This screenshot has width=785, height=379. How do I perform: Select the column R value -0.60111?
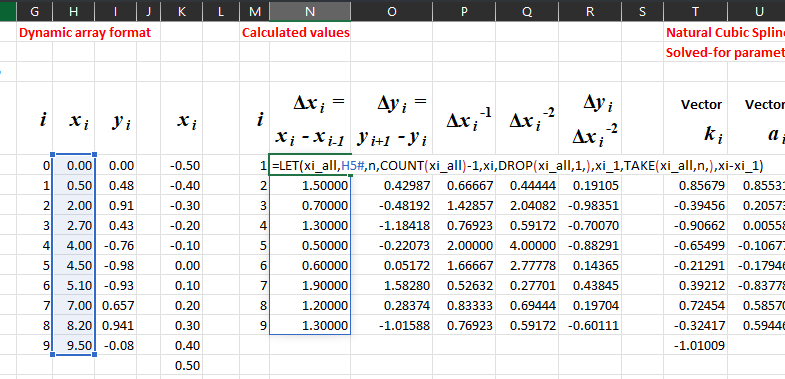coord(590,326)
